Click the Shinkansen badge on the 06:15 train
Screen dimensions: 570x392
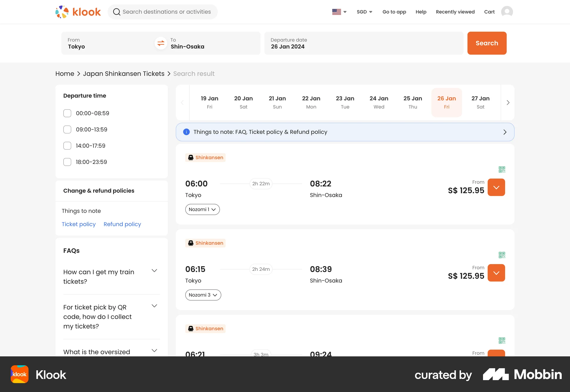[x=205, y=243]
